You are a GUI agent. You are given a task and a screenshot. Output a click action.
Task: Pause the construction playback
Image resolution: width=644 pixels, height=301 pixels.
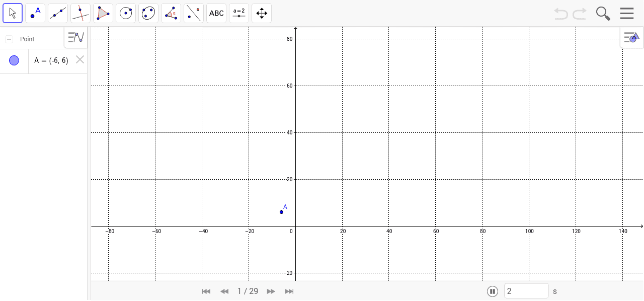[x=493, y=291]
